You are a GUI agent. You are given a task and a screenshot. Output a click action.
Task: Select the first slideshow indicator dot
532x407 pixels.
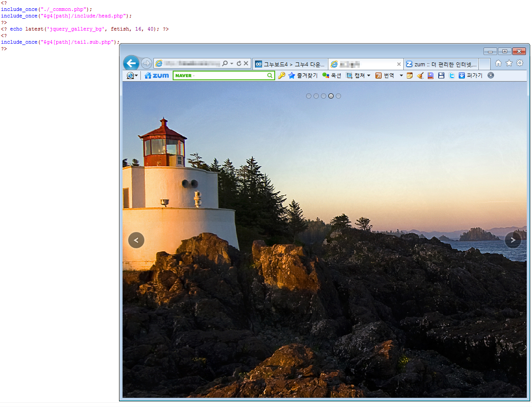[309, 96]
